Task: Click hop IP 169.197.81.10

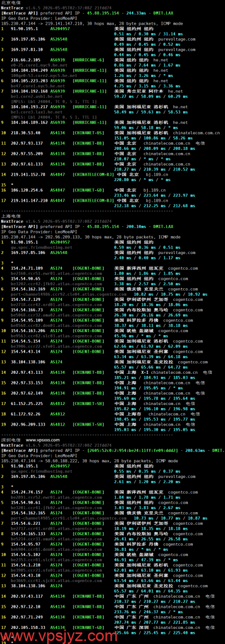Action: pos(27,49)
